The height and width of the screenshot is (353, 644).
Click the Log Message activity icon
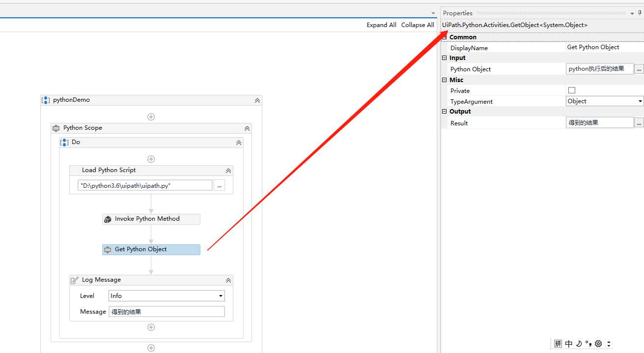coord(75,280)
